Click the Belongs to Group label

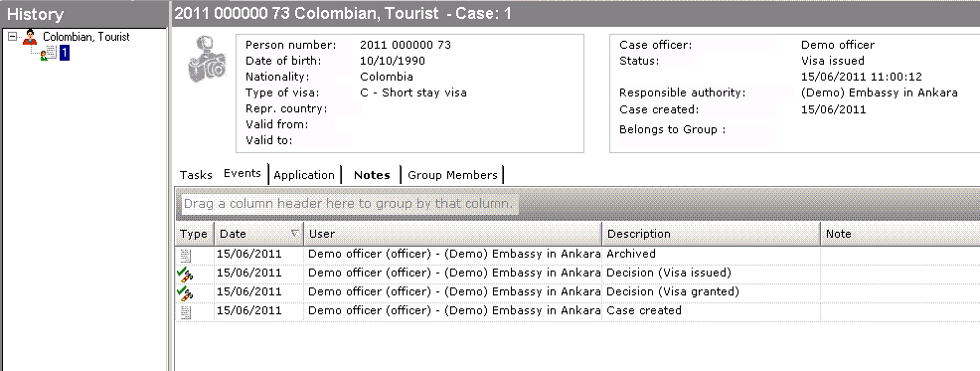click(673, 130)
